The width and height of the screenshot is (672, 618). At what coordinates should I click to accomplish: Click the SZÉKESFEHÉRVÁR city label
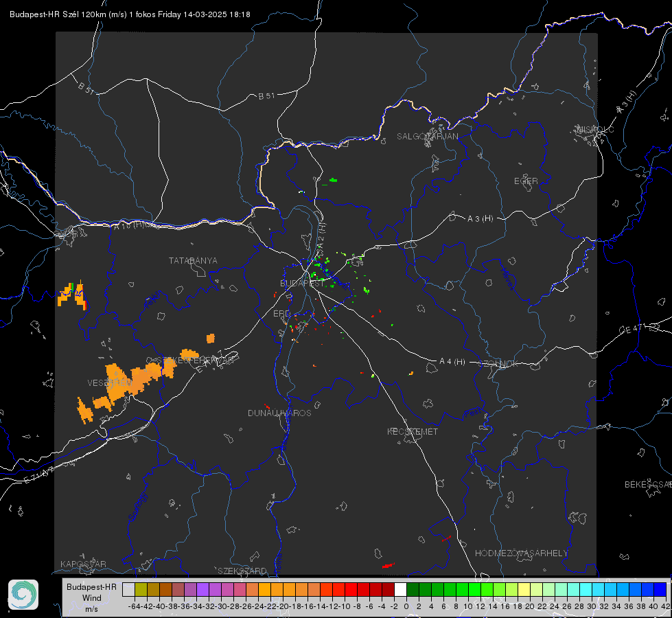(195, 360)
